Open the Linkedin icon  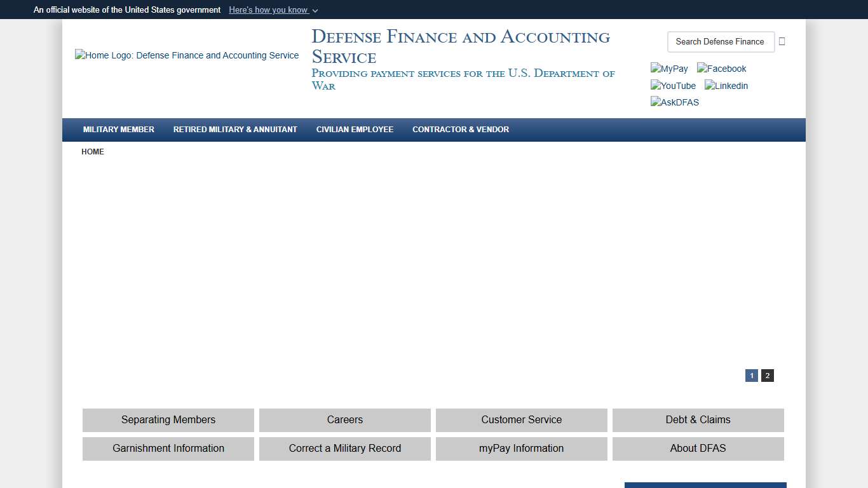click(x=726, y=85)
